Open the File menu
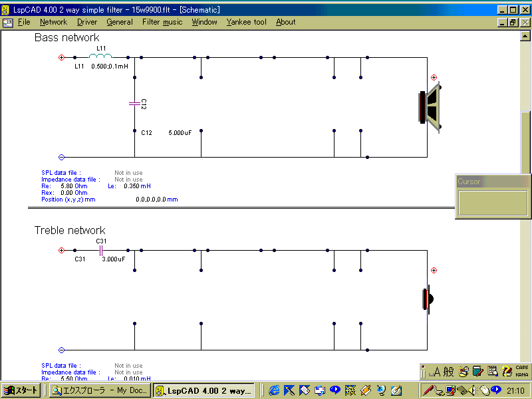 pyautogui.click(x=24, y=22)
